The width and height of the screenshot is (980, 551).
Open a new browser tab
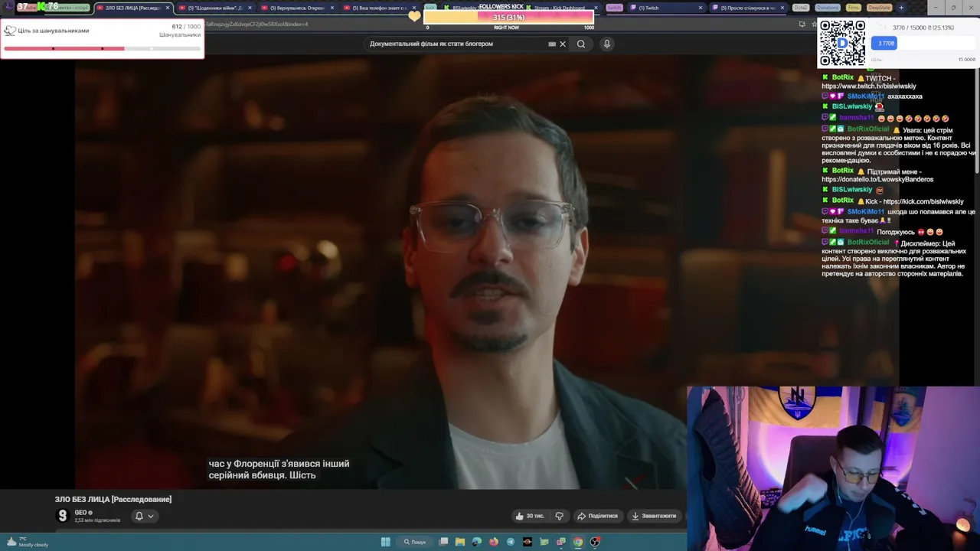point(900,8)
